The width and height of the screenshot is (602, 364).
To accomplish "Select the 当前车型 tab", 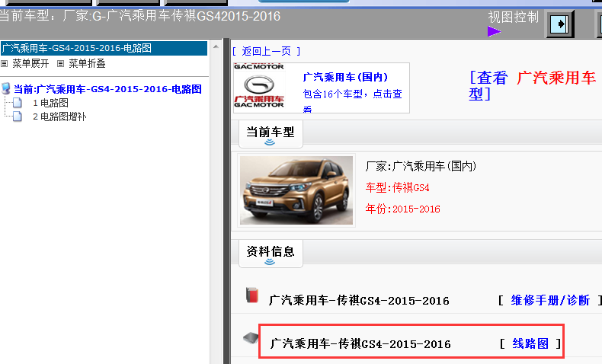I will [x=271, y=134].
